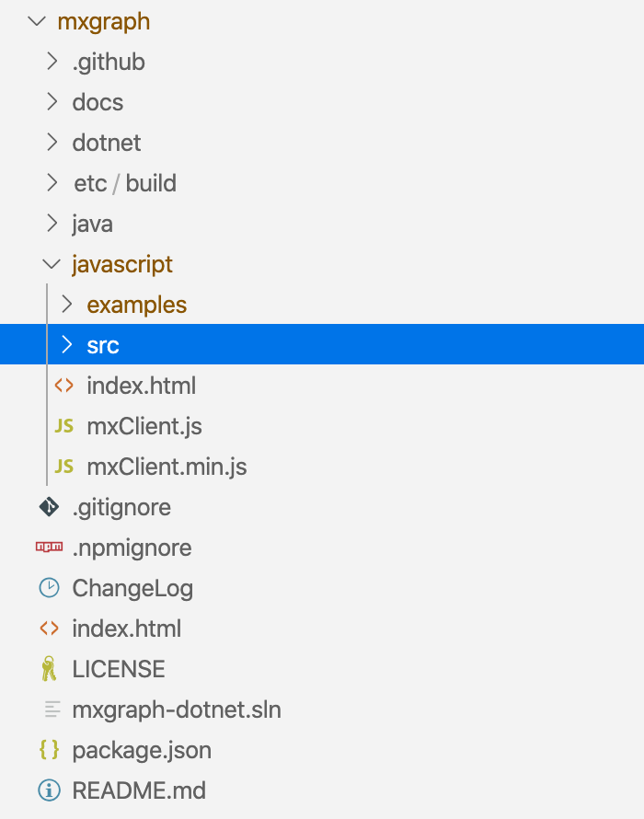Select the java folder

(94, 224)
